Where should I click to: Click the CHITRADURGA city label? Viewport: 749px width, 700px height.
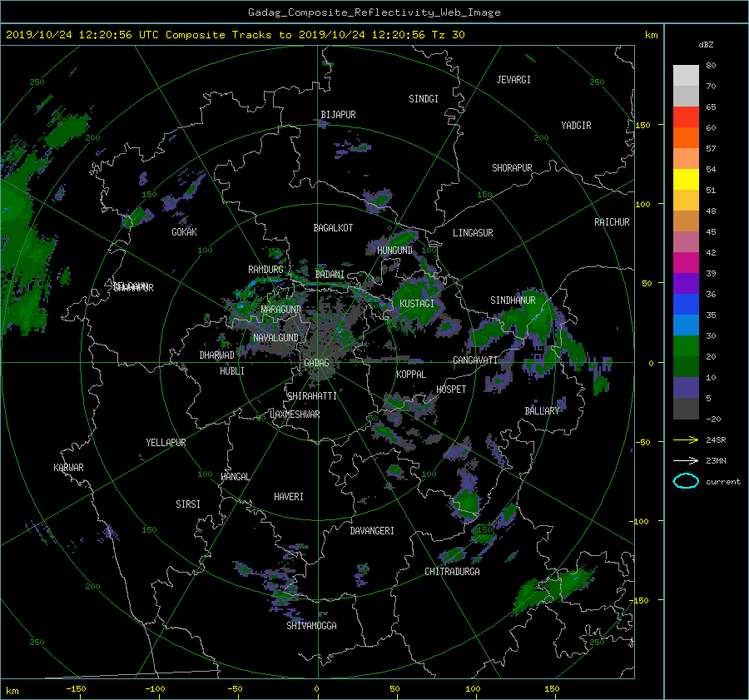click(x=452, y=572)
